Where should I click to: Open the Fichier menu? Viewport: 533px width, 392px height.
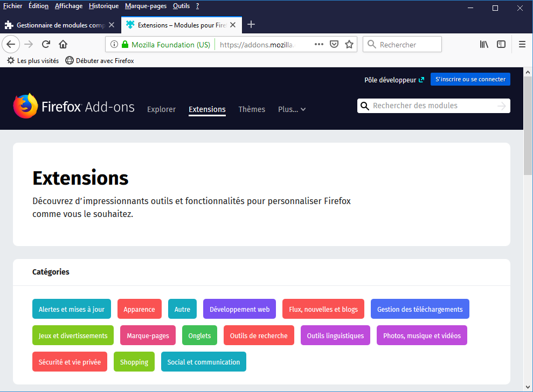click(12, 6)
